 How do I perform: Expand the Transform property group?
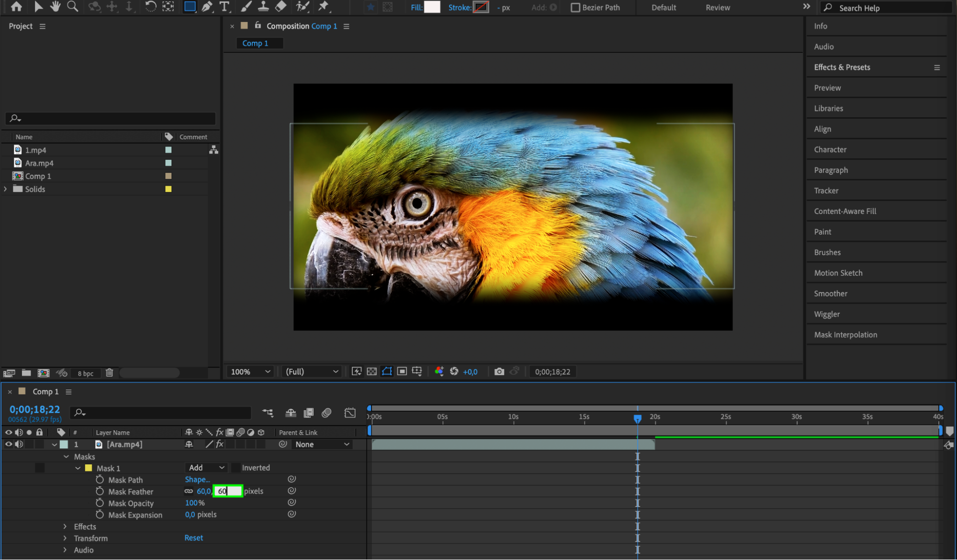tap(65, 538)
